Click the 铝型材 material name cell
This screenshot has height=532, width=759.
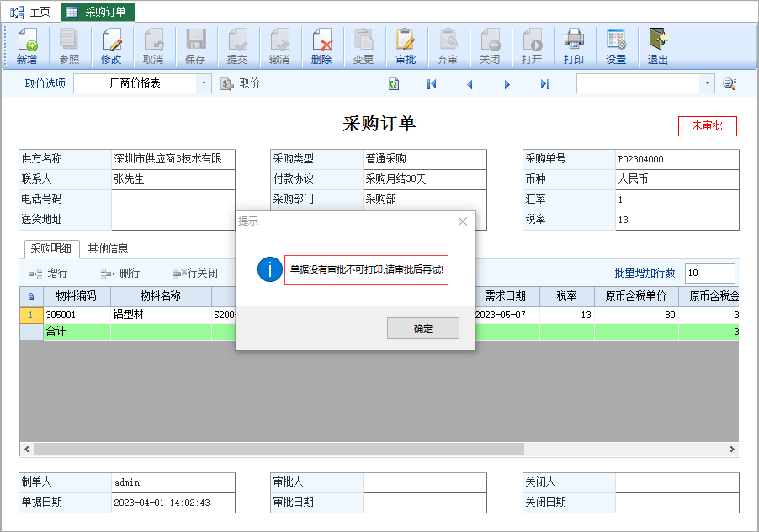161,315
